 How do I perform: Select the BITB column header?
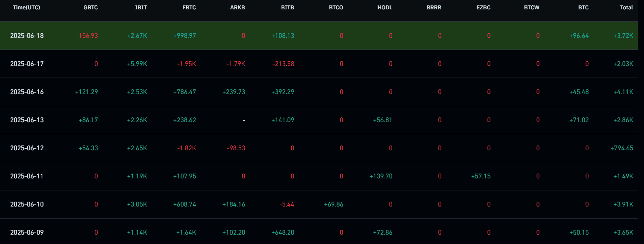287,7
